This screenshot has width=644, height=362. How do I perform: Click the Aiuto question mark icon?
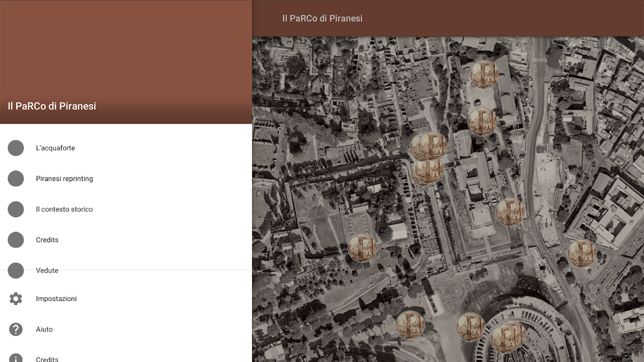16,329
